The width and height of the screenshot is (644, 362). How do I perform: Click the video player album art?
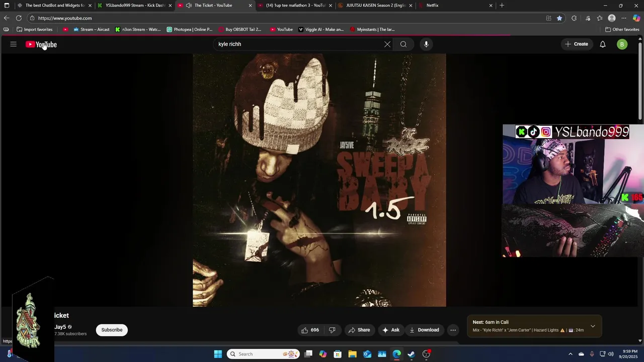point(319,180)
